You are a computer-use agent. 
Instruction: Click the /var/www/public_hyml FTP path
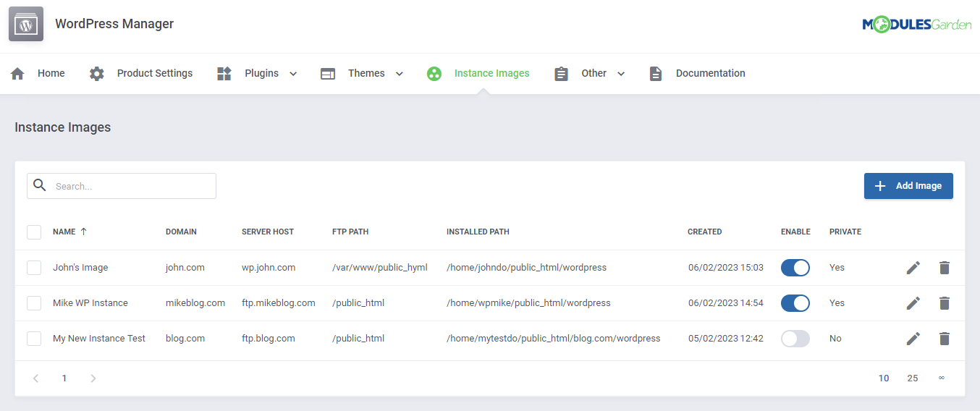pyautogui.click(x=380, y=268)
